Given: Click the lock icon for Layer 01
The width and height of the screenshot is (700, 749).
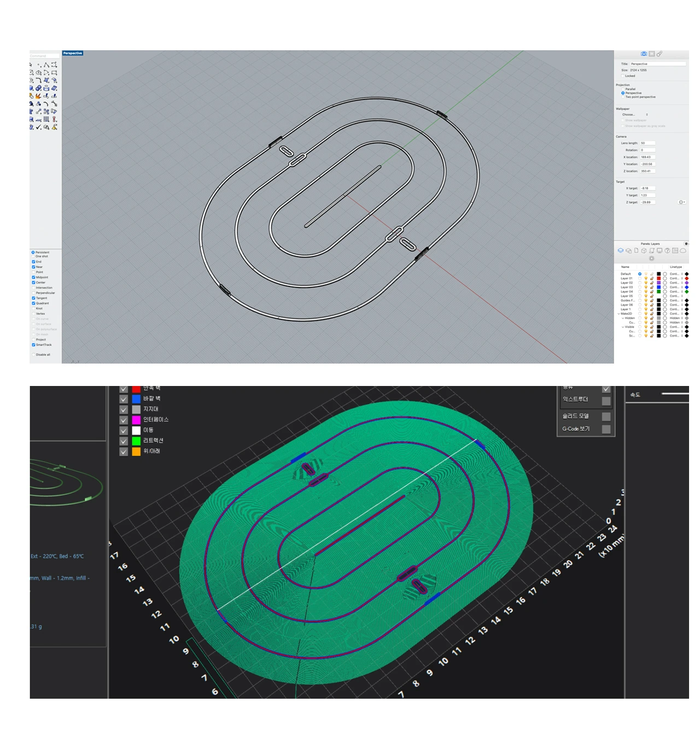Looking at the screenshot, I should [652, 278].
